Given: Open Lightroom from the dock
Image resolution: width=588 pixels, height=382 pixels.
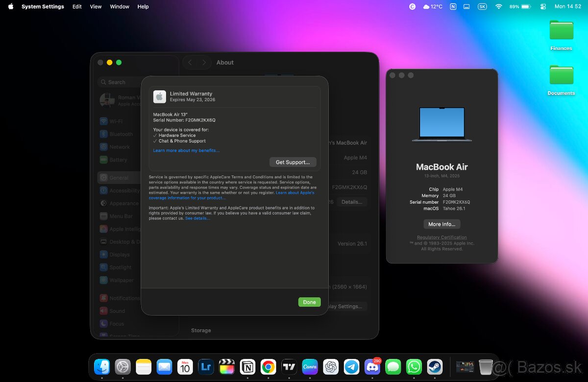Looking at the screenshot, I should (x=206, y=367).
